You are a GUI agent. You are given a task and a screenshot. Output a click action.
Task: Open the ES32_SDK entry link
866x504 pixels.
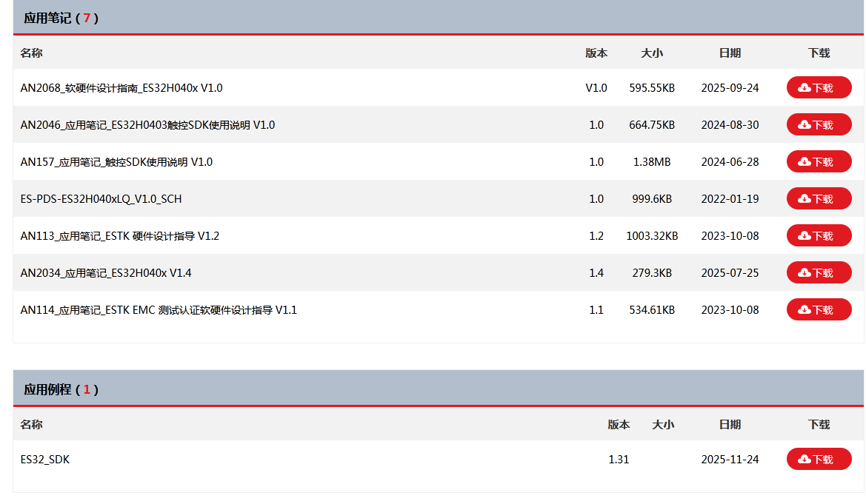tap(43, 459)
